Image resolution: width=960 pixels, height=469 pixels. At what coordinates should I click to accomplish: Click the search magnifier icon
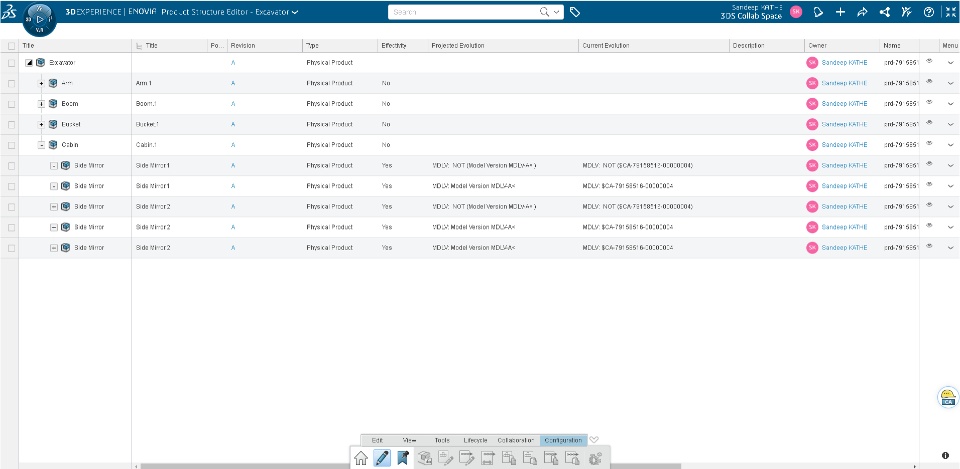(544, 12)
